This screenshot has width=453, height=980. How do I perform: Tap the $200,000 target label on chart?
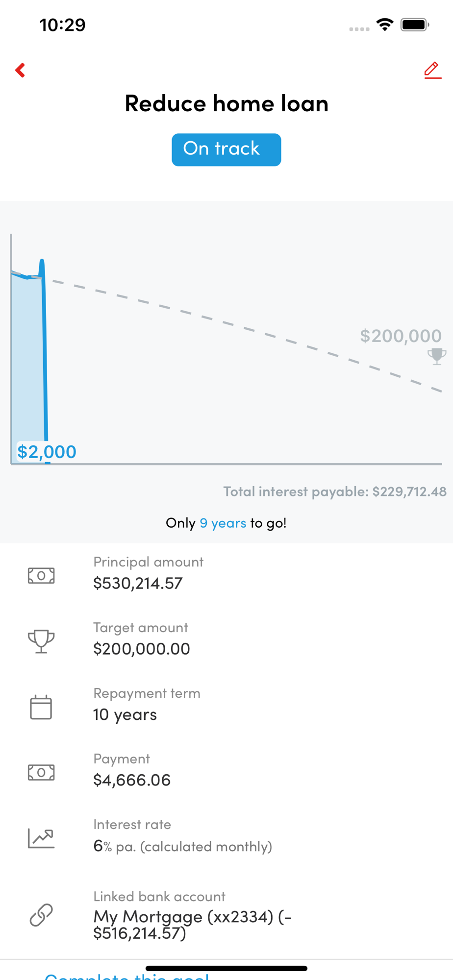(x=401, y=336)
